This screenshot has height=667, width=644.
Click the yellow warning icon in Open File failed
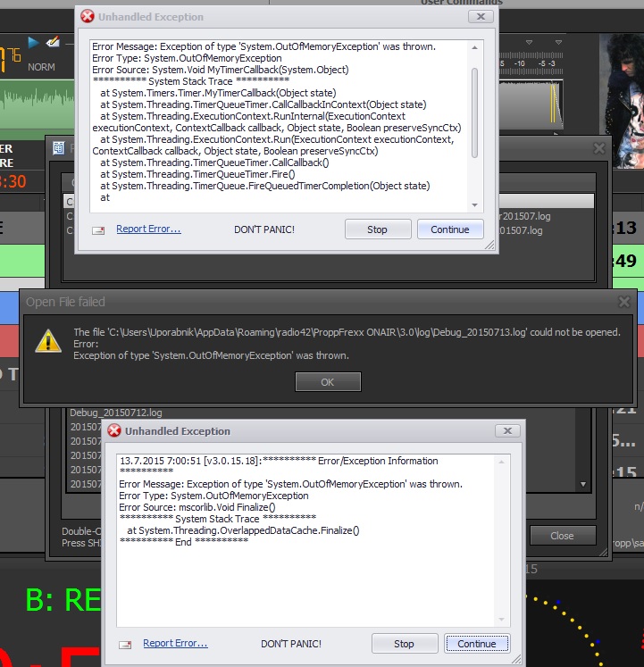(x=46, y=341)
